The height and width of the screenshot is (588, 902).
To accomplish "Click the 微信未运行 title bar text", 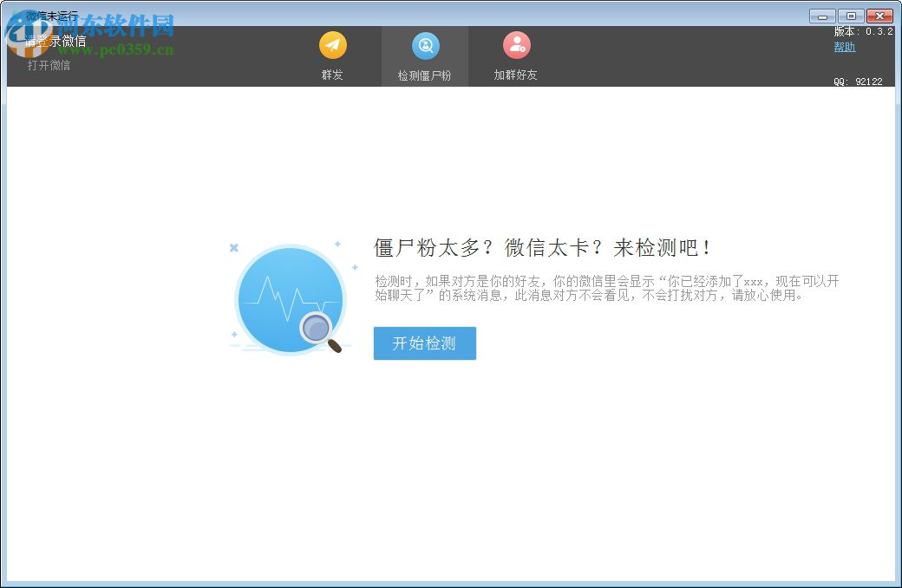I will [52, 13].
